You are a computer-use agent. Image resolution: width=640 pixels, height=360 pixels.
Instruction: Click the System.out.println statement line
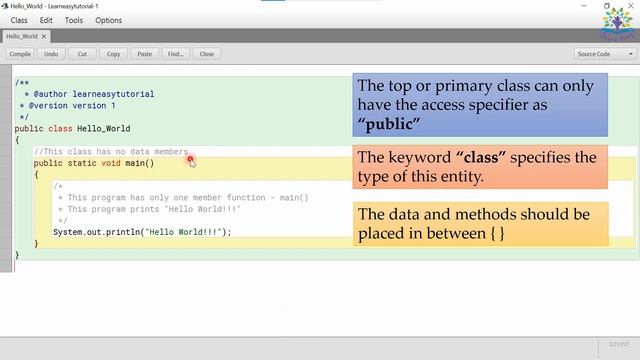(x=142, y=232)
